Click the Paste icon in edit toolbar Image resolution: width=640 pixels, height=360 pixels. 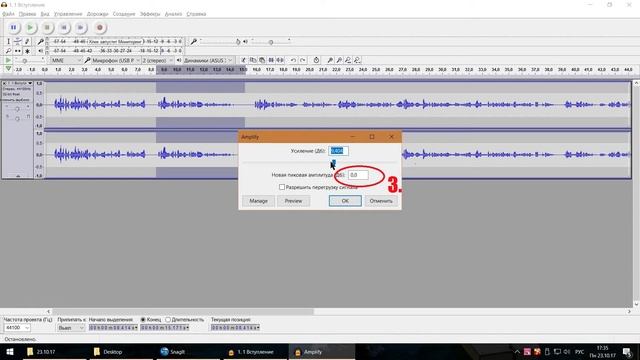coord(262,60)
